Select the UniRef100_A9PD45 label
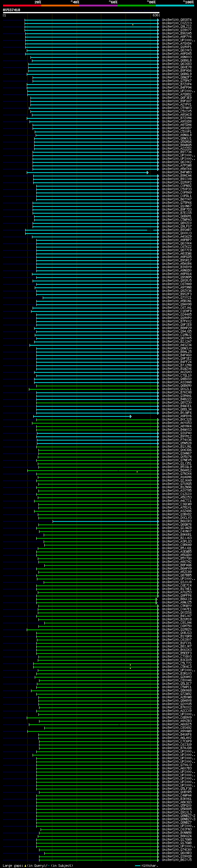197x868 pixels. [x=177, y=54]
